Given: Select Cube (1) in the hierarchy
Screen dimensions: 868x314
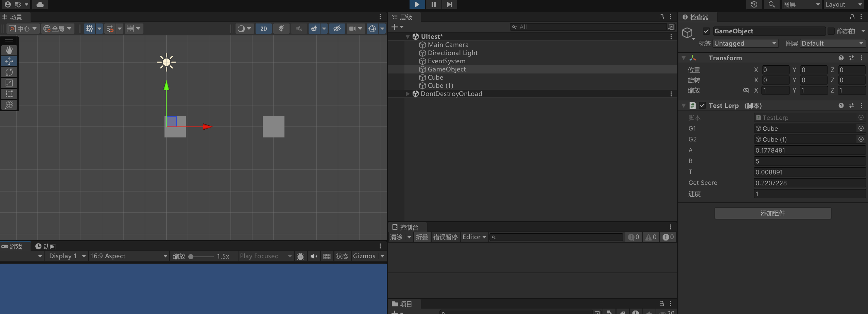Looking at the screenshot, I should pos(440,85).
